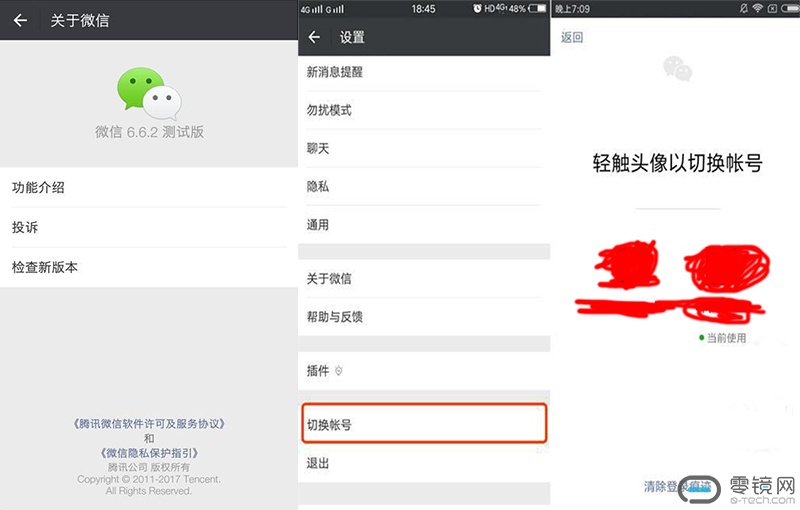Tap the battery icon next to 48%

coord(538,9)
